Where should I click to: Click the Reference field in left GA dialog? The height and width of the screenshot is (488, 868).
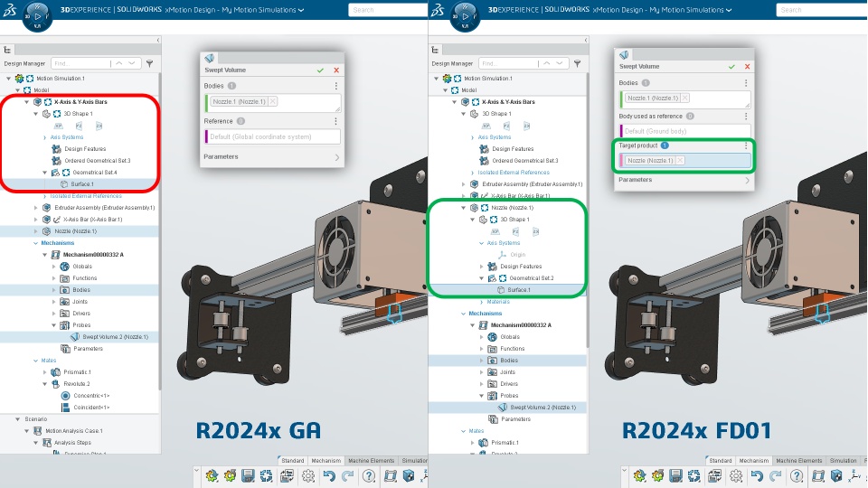272,136
